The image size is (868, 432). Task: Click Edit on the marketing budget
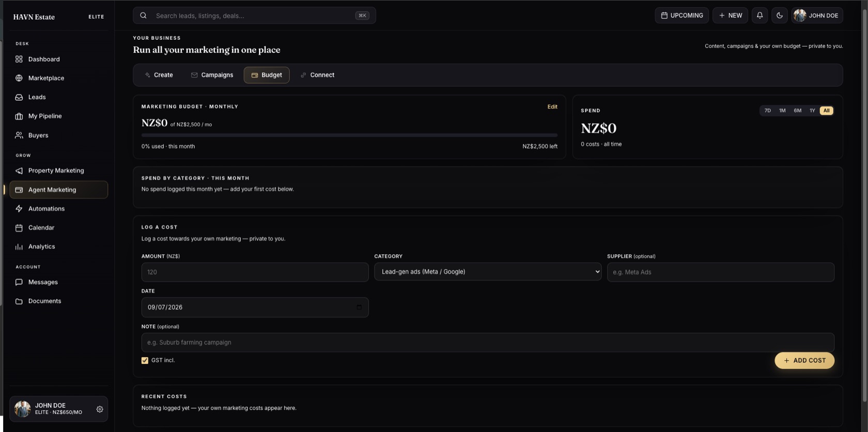[x=552, y=107]
